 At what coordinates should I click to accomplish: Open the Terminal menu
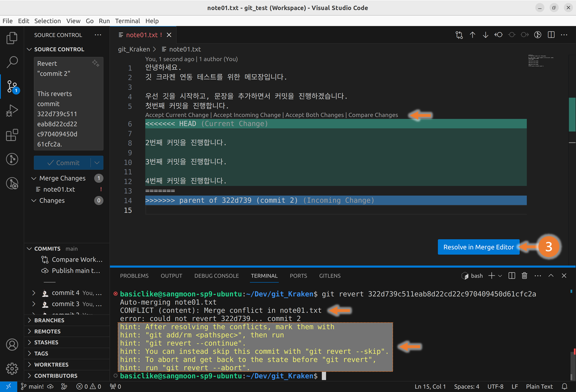coord(127,21)
